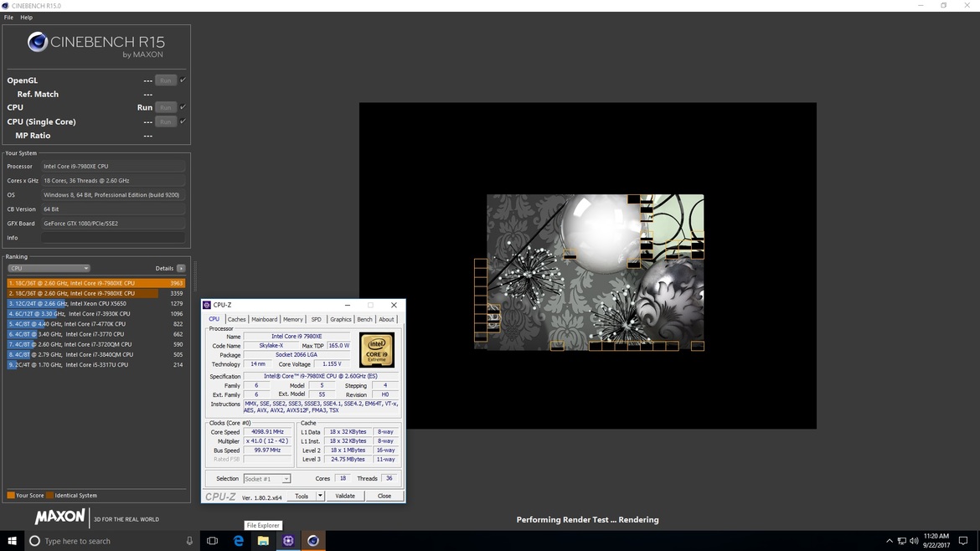Select Intel Core i5-3317U ranking row
The width and height of the screenshot is (980, 551).
click(x=96, y=365)
